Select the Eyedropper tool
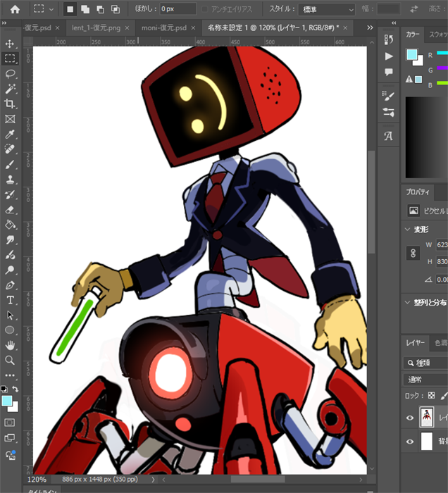The width and height of the screenshot is (448, 493). 10,135
